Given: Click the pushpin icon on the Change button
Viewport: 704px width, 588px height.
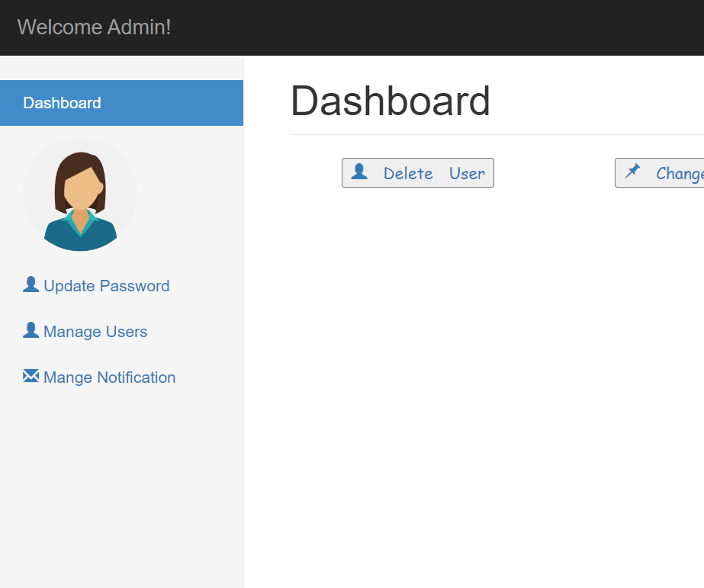Looking at the screenshot, I should pos(632,172).
